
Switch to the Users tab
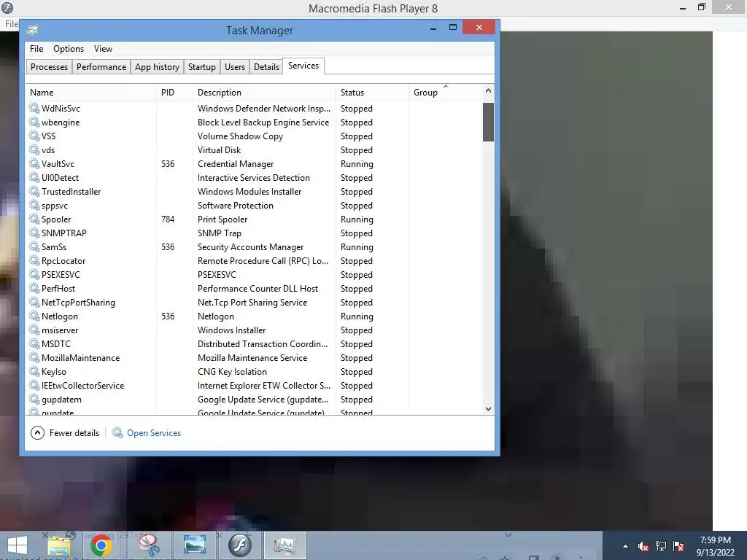(235, 66)
